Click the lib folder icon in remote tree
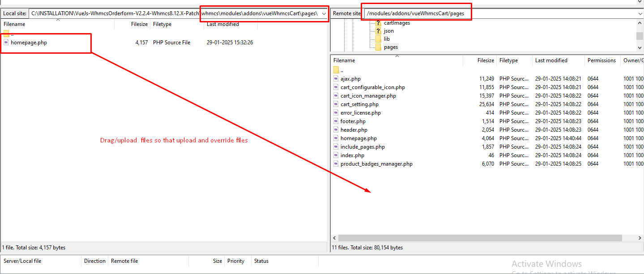Viewport: 644px width, 274px height. (378, 39)
